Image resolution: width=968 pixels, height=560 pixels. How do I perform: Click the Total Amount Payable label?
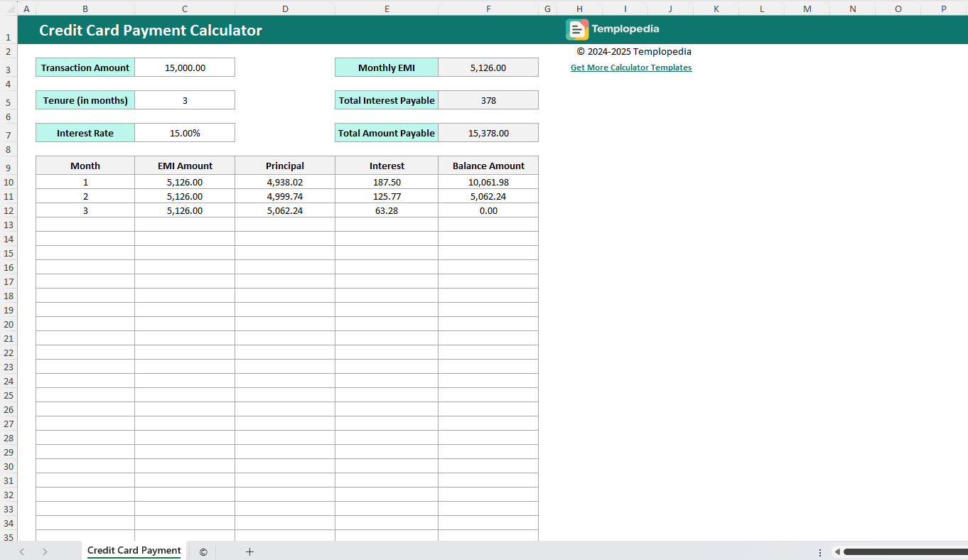click(387, 133)
